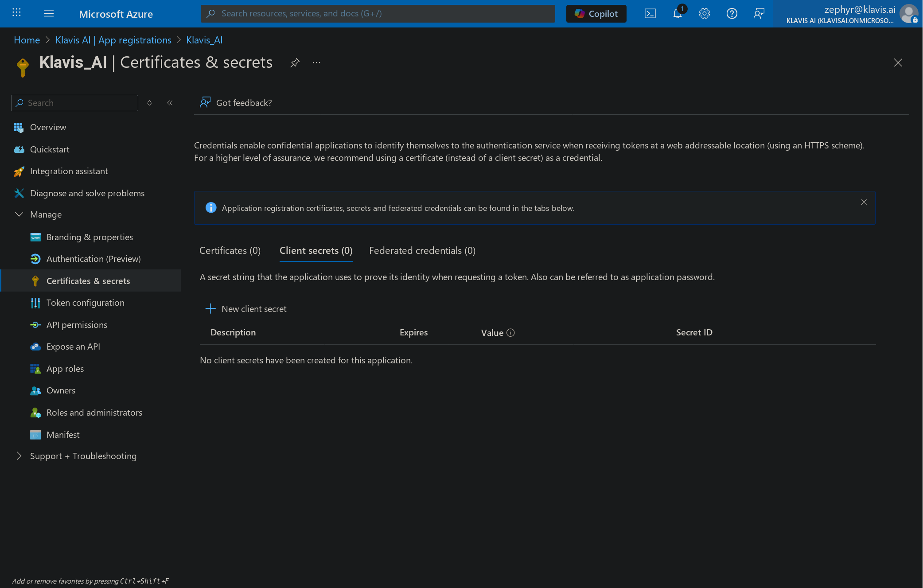Screen dimensions: 923x588
Task: Open the more options ellipsis beside title
Action: (x=316, y=63)
